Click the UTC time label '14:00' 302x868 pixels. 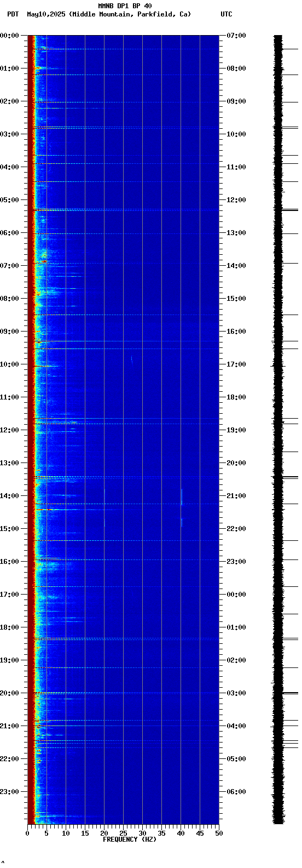236,266
